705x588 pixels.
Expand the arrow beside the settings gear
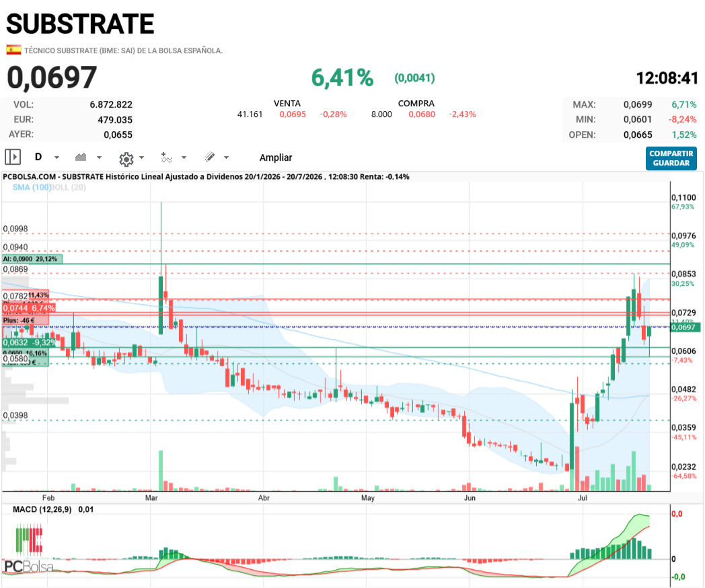[142, 158]
